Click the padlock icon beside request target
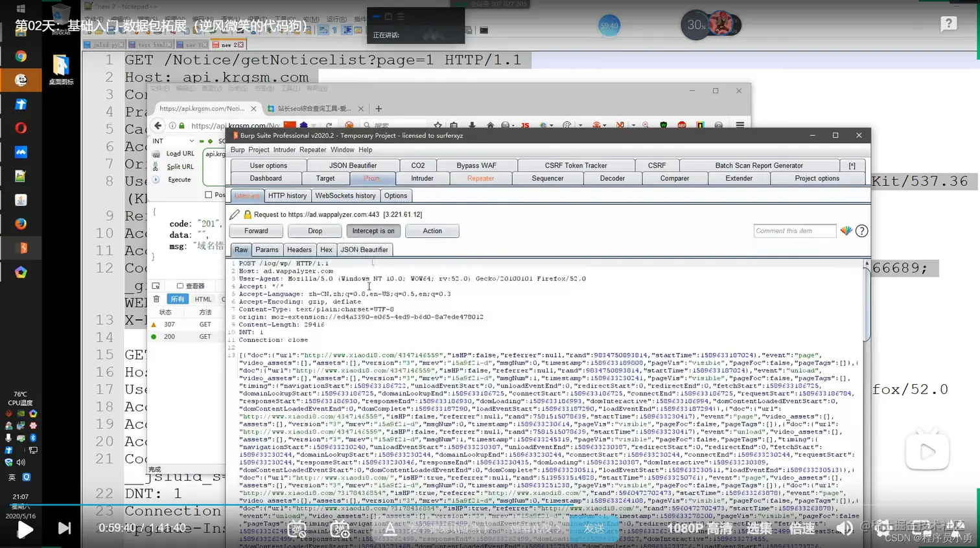 247,214
